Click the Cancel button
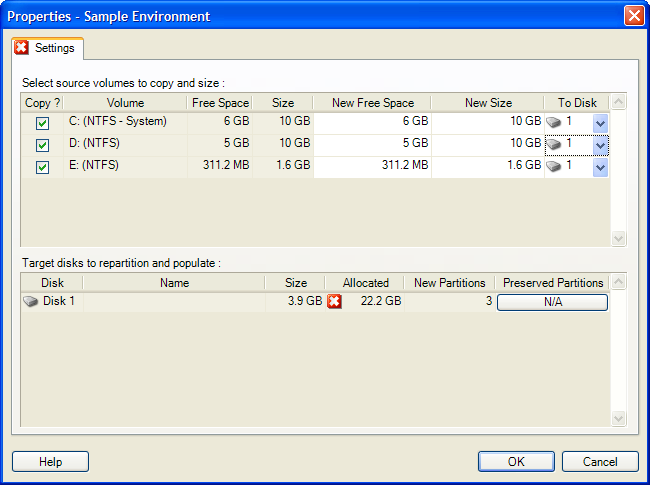 (600, 462)
